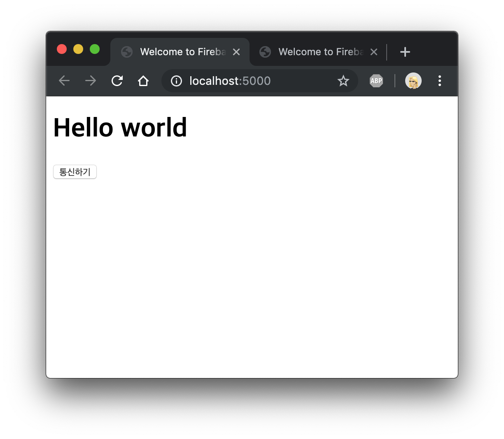This screenshot has width=504, height=439.
Task: Click the globe favicon on first tab
Action: (127, 52)
